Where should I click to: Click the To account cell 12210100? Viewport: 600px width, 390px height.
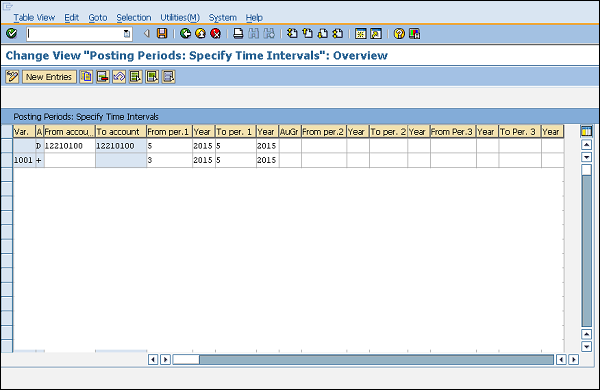click(x=121, y=146)
